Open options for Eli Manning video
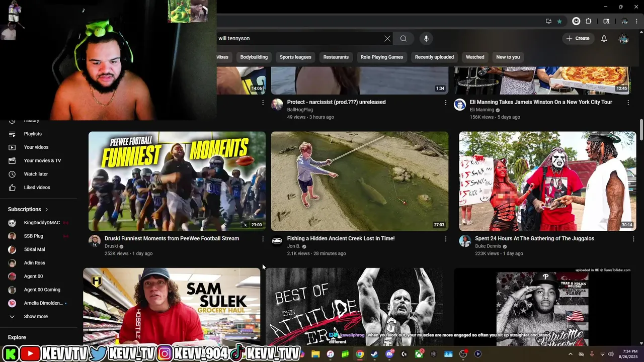This screenshot has width=644, height=362. tap(628, 103)
